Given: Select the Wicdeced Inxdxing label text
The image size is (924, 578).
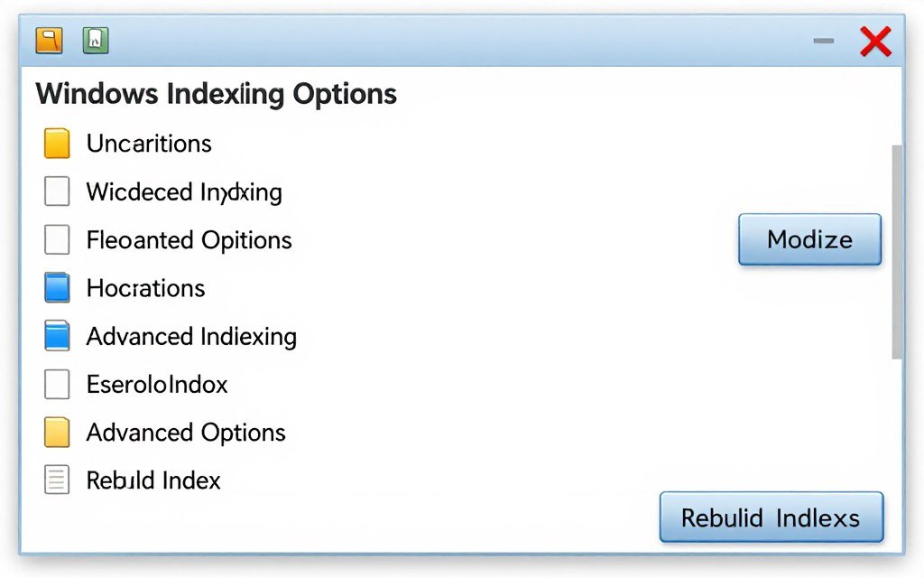Looking at the screenshot, I should 183,191.
